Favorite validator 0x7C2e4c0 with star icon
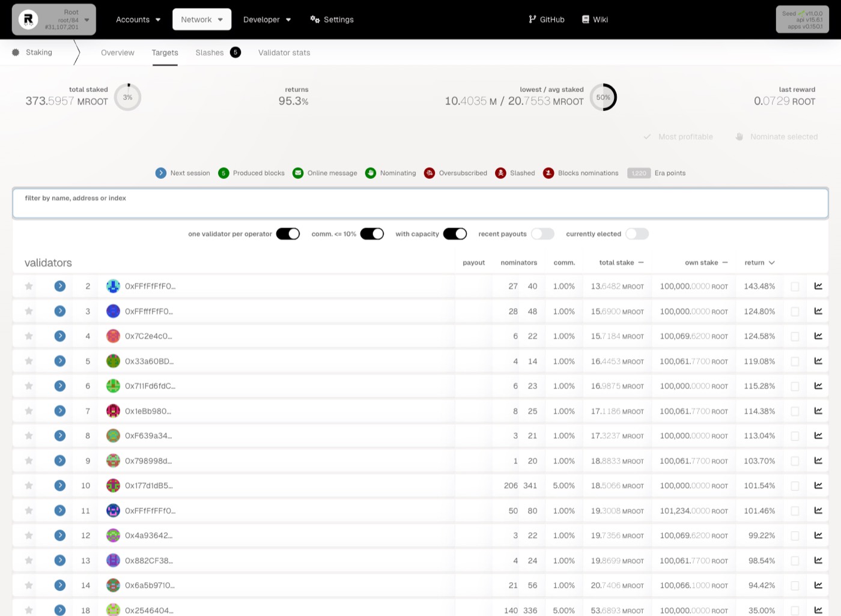Image resolution: width=841 pixels, height=616 pixels. point(28,336)
